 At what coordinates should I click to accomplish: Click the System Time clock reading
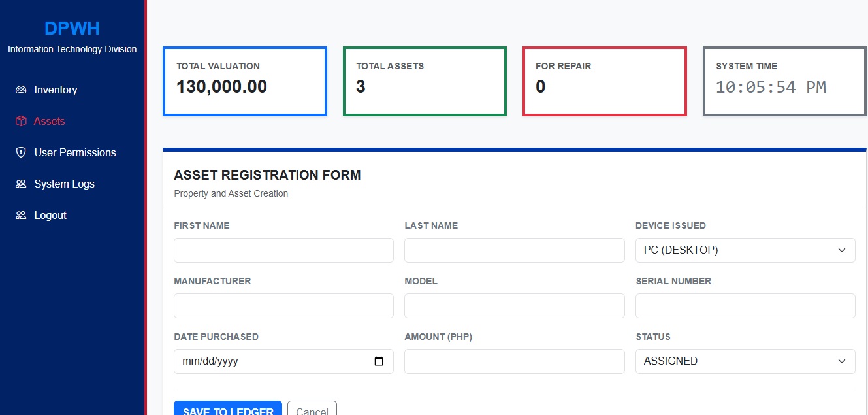(771, 87)
